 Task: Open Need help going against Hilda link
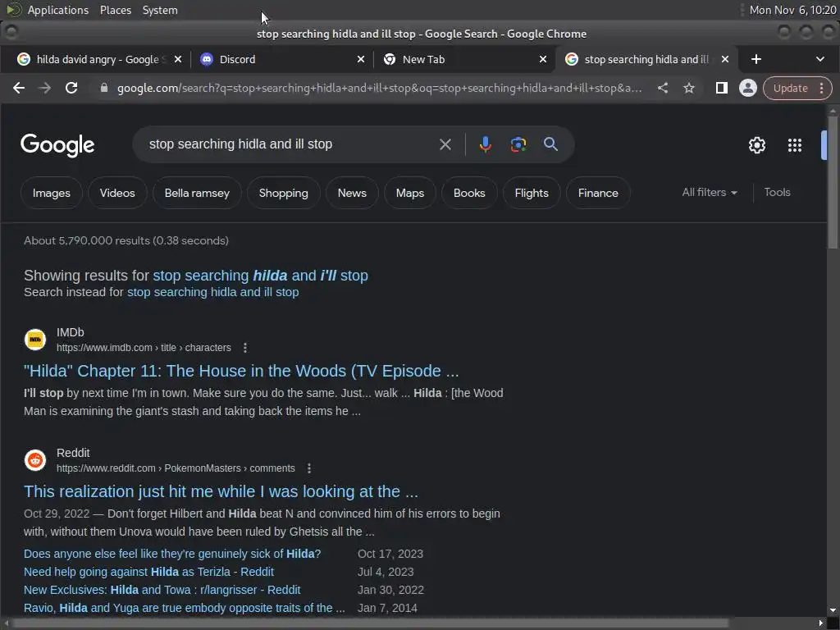(148, 572)
